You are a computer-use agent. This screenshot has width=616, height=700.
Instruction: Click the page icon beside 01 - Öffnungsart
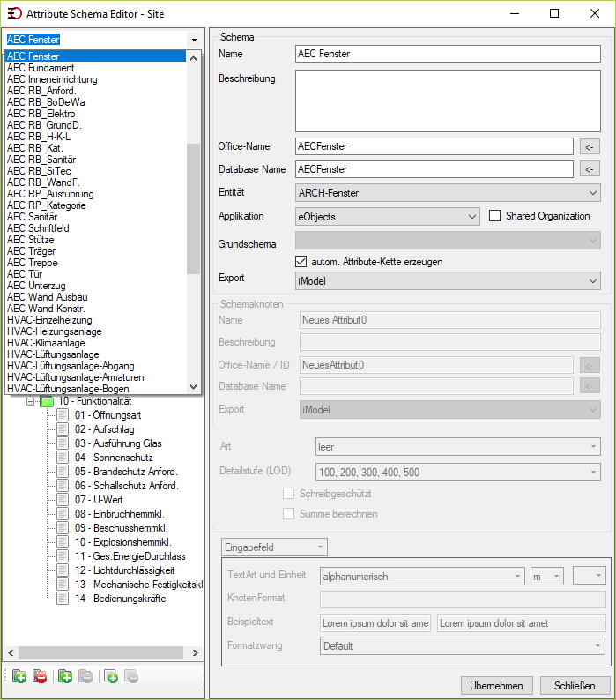pos(63,415)
